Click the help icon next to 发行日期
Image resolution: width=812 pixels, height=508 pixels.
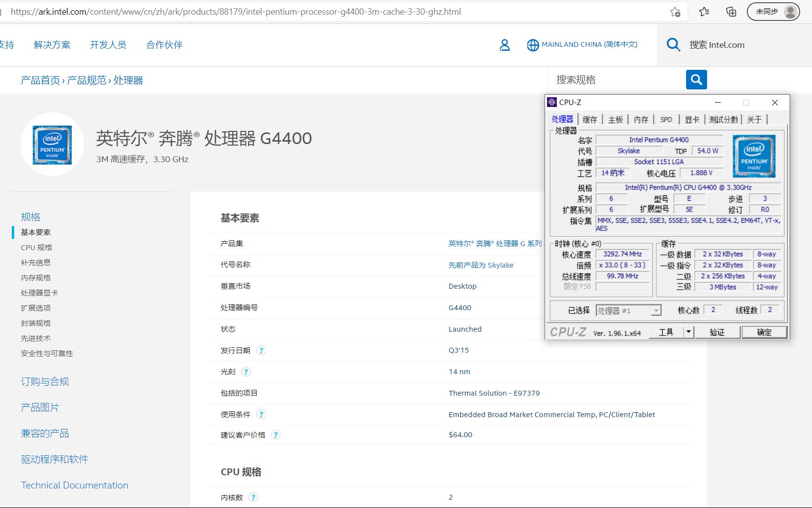tap(262, 350)
